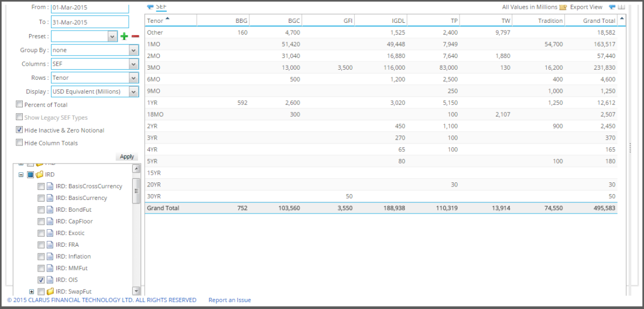
Task: Click the Report an Issue link
Action: [229, 300]
